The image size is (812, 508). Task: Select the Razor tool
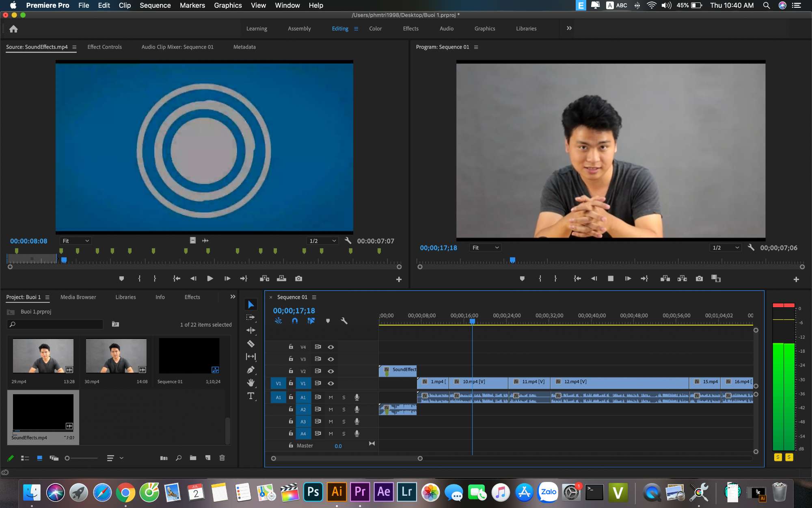pos(251,343)
